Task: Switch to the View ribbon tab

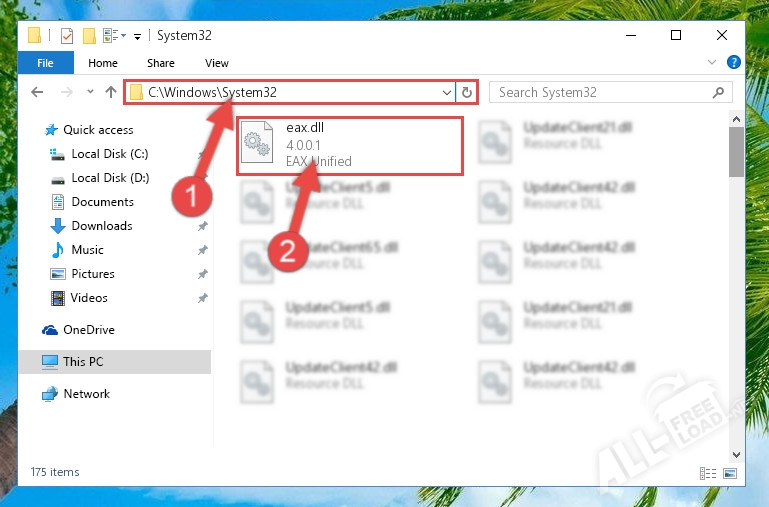Action: [217, 63]
